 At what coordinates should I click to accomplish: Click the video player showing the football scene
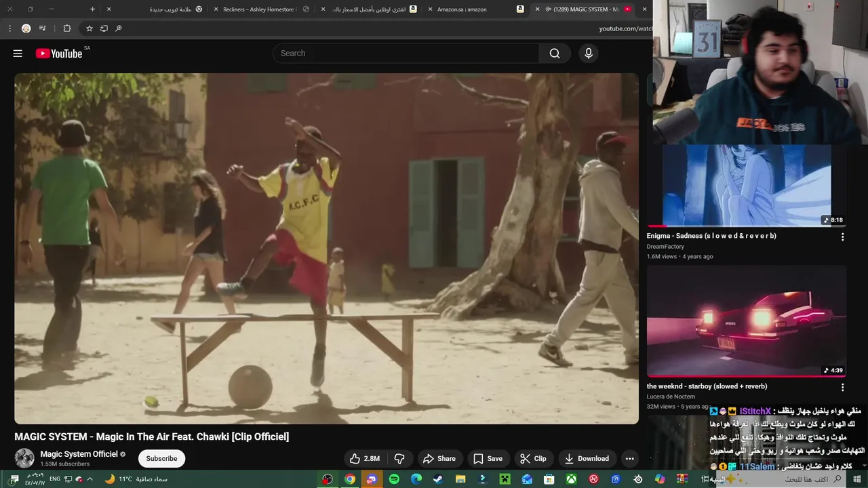tap(326, 249)
